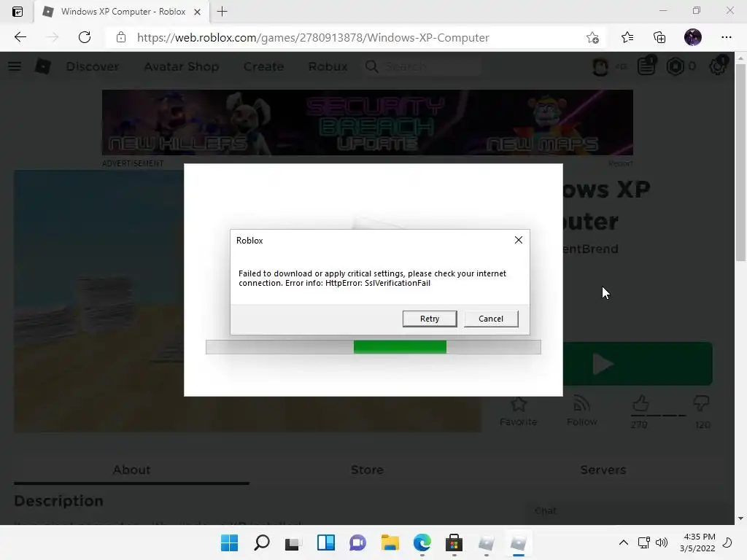Like the game with thumbs up
The width and height of the screenshot is (747, 560).
point(640,404)
